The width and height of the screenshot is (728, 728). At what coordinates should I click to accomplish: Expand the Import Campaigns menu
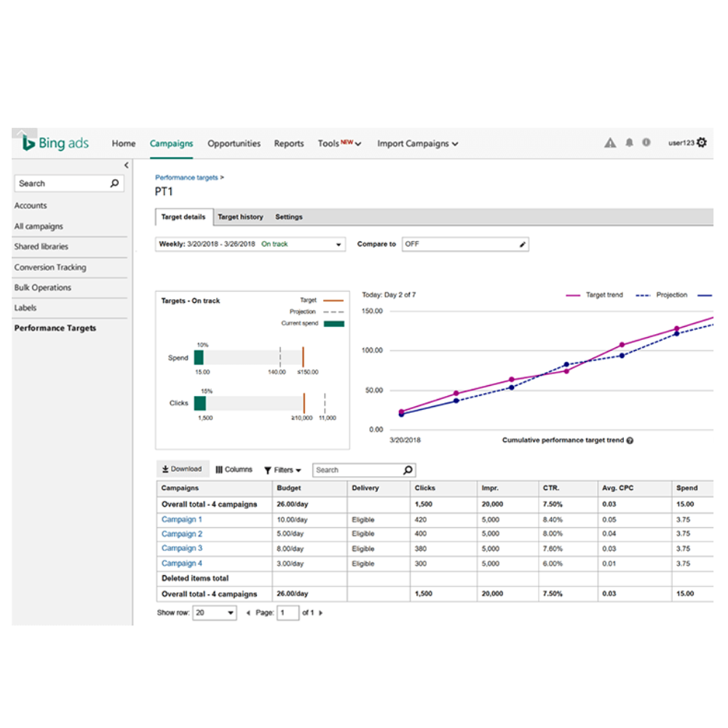pos(417,144)
